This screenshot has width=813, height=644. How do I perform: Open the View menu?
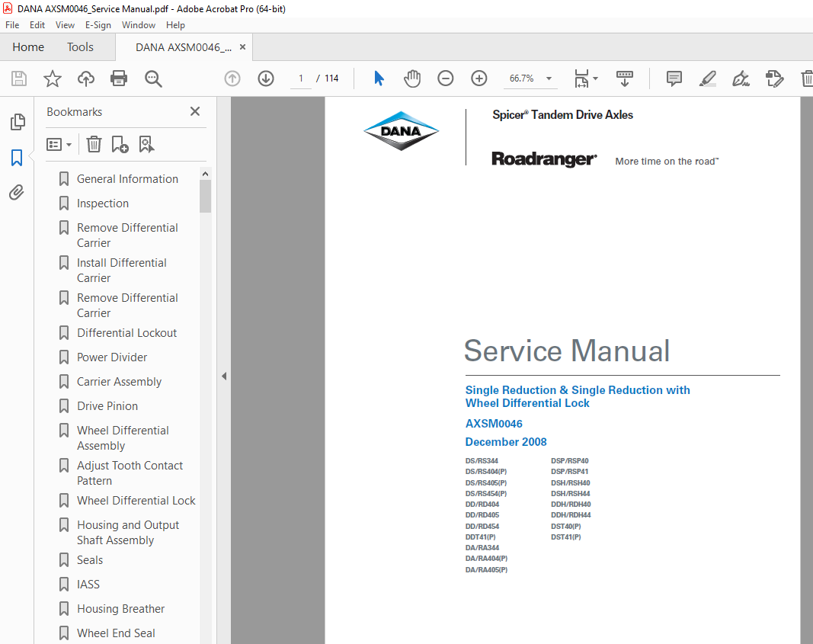tap(65, 25)
